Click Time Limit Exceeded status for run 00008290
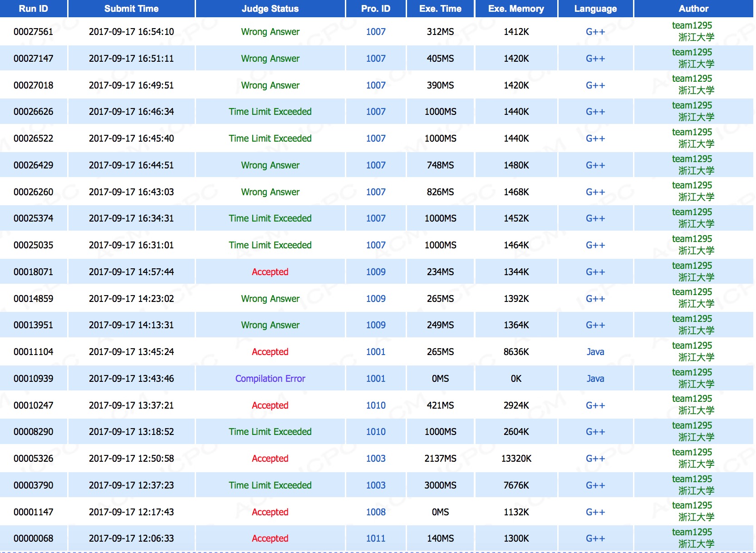The image size is (756, 553). [270, 432]
